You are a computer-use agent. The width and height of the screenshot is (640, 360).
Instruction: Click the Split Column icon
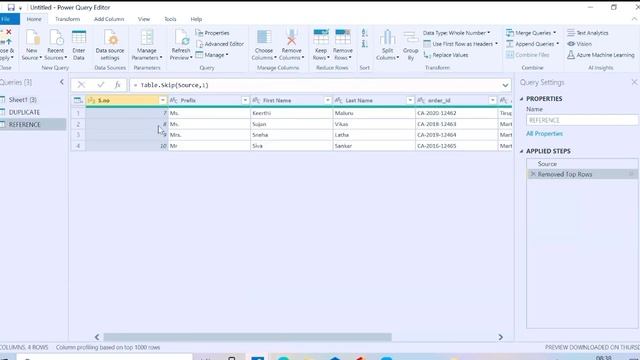point(387,37)
